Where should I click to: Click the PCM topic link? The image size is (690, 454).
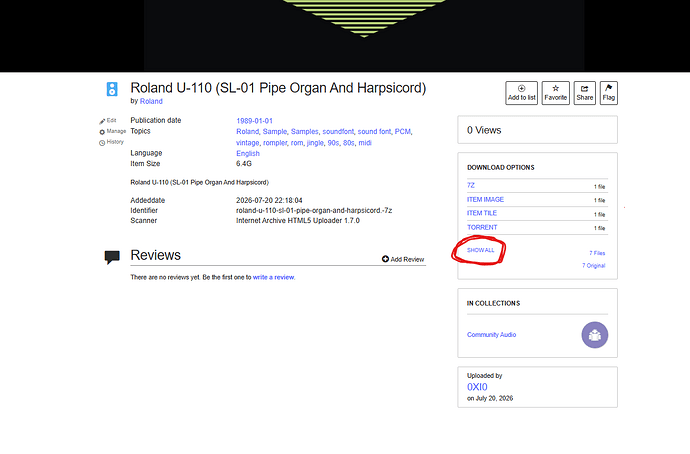coord(403,132)
